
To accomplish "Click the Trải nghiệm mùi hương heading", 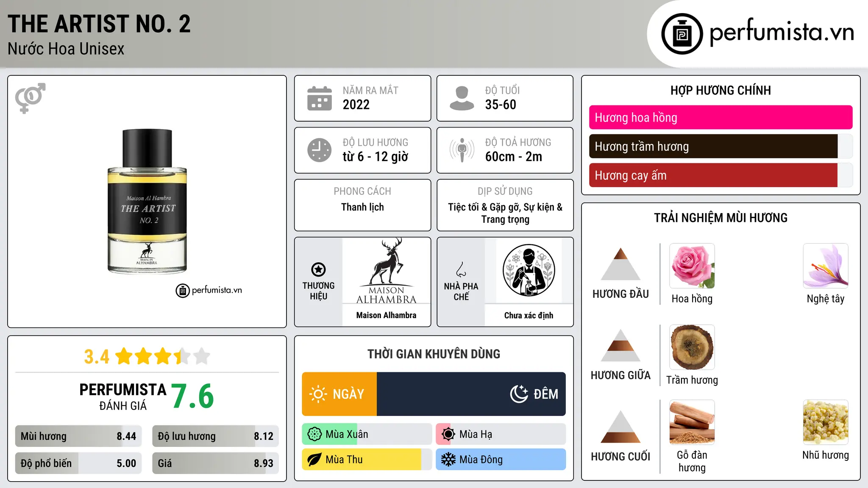I will click(721, 218).
